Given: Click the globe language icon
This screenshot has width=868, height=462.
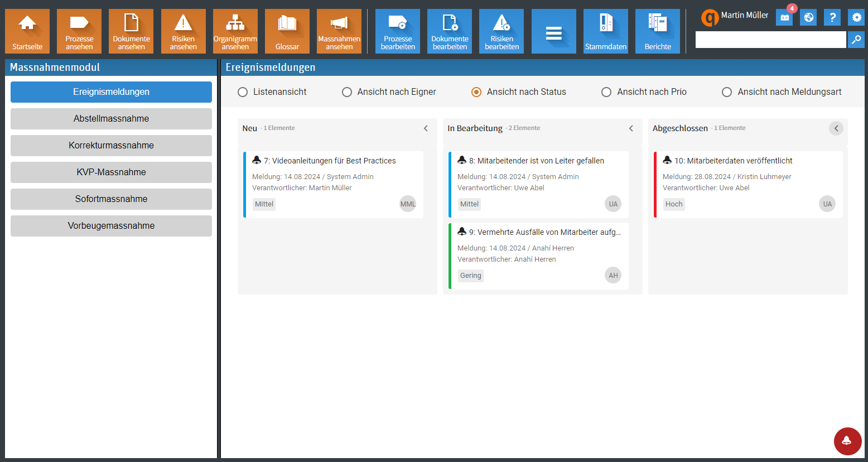Looking at the screenshot, I should point(808,17).
